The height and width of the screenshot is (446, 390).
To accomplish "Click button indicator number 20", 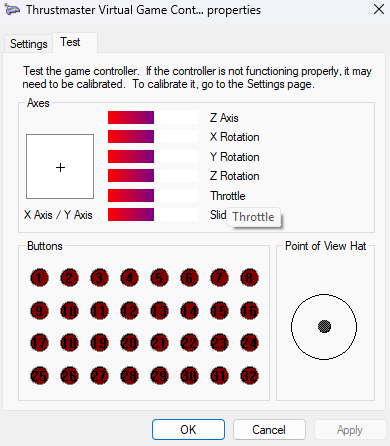I will pos(129,343).
